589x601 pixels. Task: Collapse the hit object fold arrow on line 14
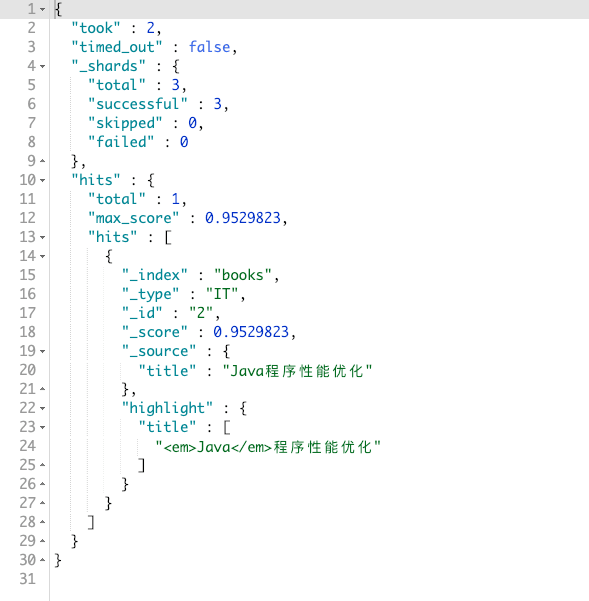point(43,256)
